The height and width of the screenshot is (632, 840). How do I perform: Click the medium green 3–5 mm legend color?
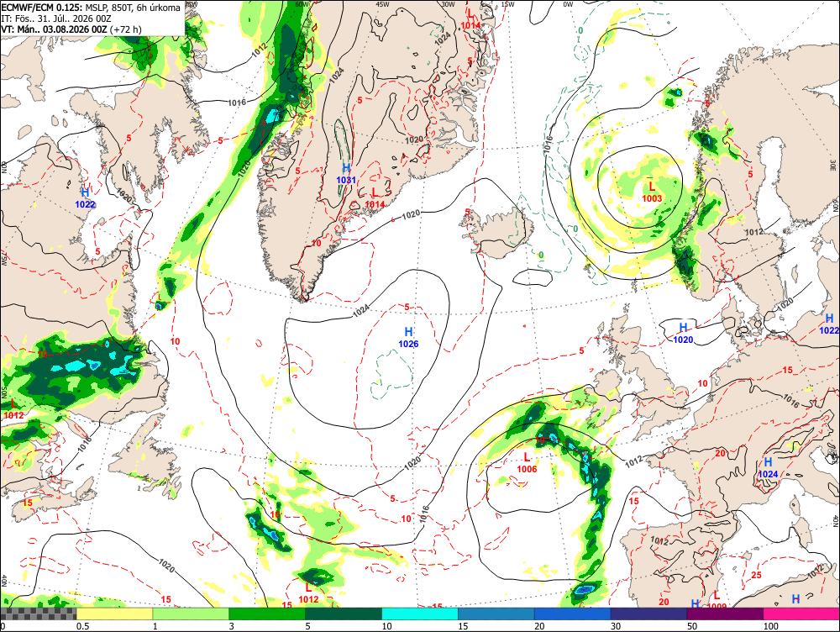(267, 614)
